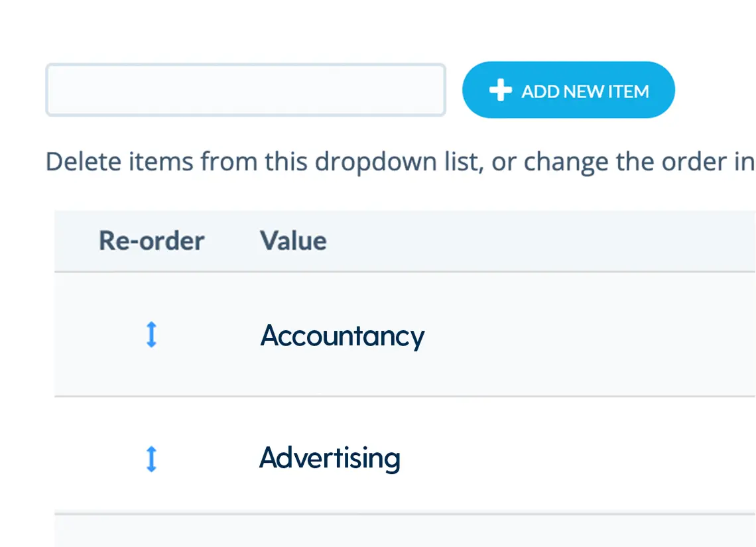Grab the re-order arrow beside Advertising
This screenshot has width=756, height=547.
coord(151,459)
